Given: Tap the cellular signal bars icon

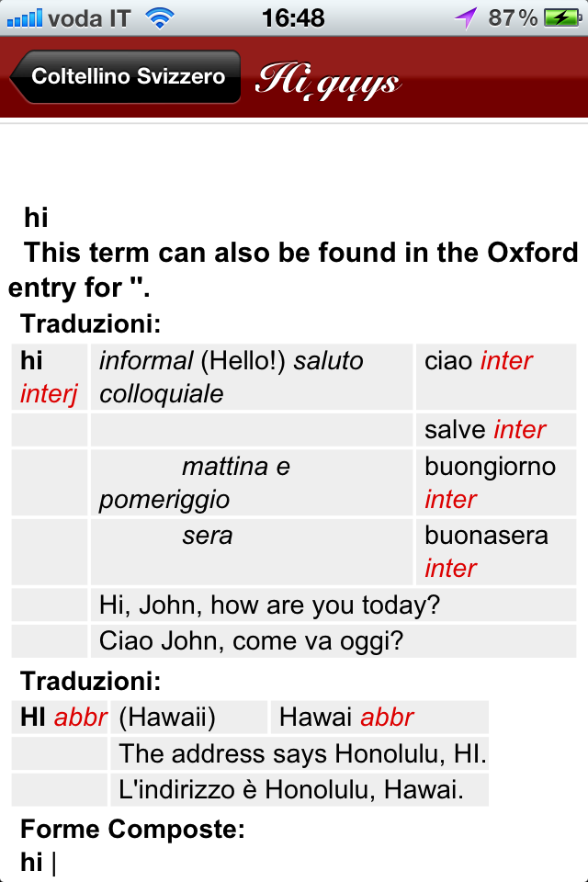Looking at the screenshot, I should [x=24, y=17].
